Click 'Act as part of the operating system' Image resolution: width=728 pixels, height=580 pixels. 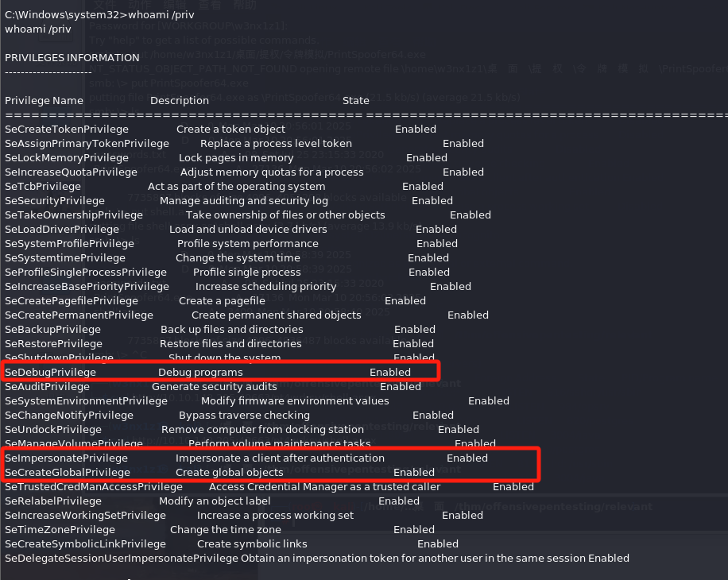237,187
